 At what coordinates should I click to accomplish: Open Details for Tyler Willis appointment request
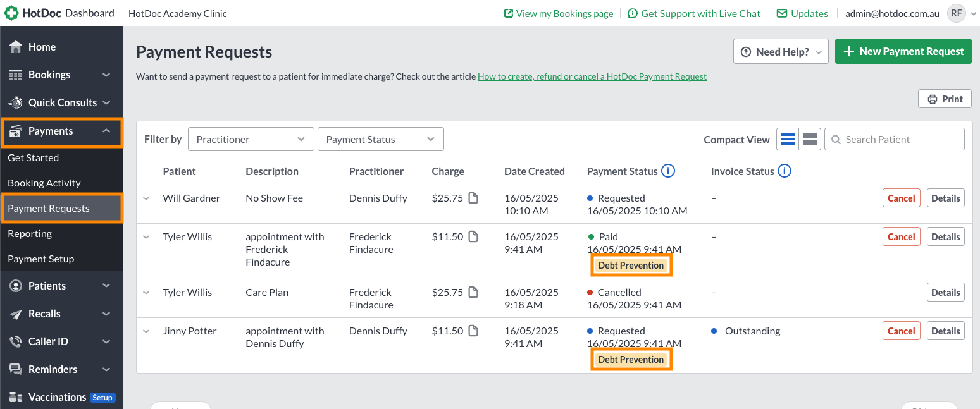946,236
